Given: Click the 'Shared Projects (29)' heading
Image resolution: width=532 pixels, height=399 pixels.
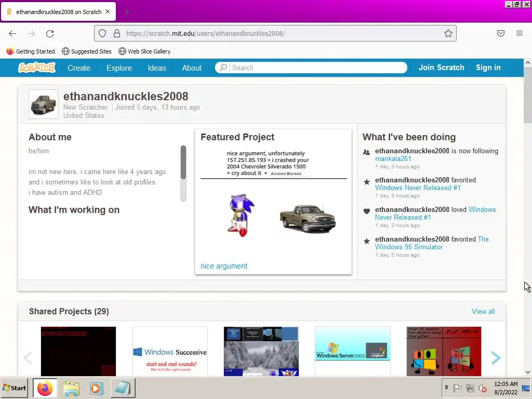Looking at the screenshot, I should click(69, 312).
